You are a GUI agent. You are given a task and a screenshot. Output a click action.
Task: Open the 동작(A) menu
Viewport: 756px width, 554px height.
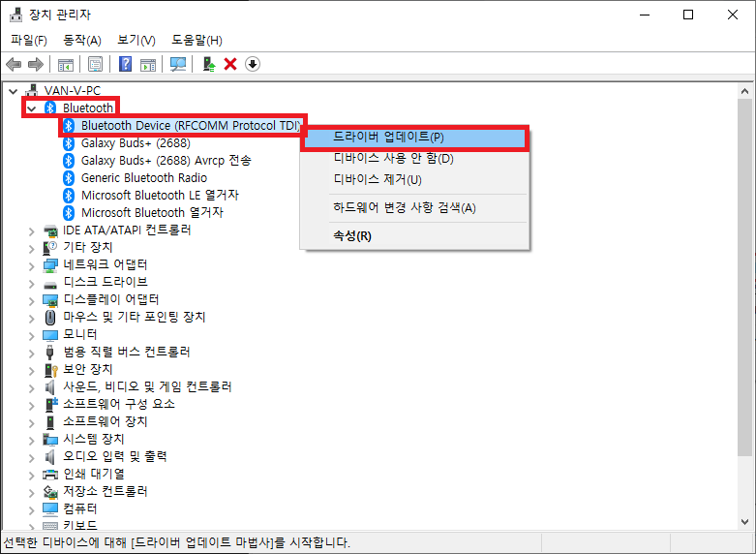click(82, 40)
